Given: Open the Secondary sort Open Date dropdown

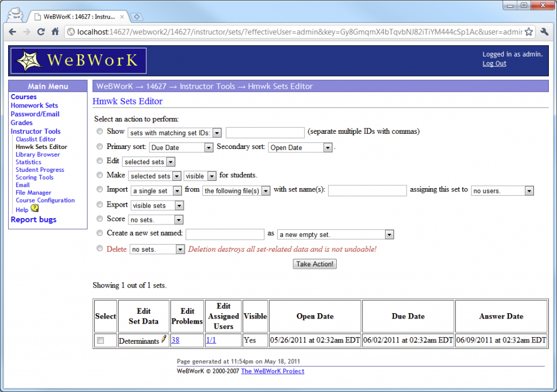Looking at the screenshot, I should pyautogui.click(x=300, y=147).
